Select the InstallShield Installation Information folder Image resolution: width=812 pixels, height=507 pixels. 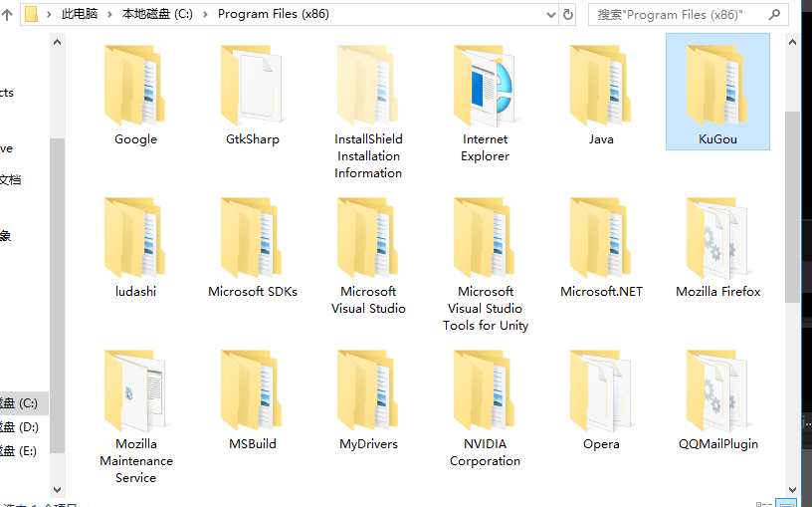[x=368, y=112]
